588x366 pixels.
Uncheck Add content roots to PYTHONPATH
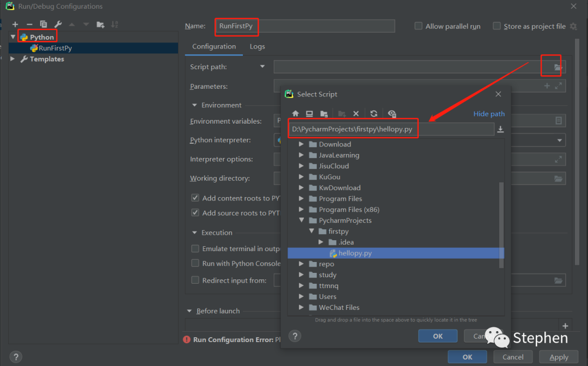click(195, 198)
